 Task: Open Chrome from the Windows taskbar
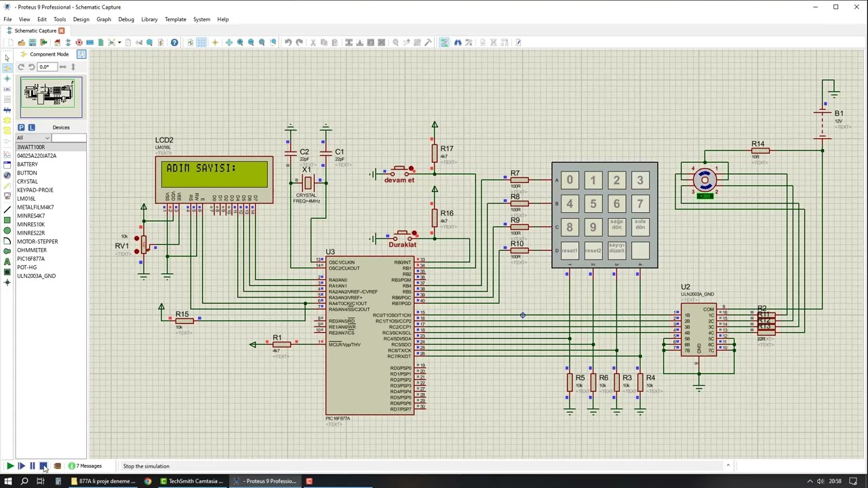click(148, 481)
